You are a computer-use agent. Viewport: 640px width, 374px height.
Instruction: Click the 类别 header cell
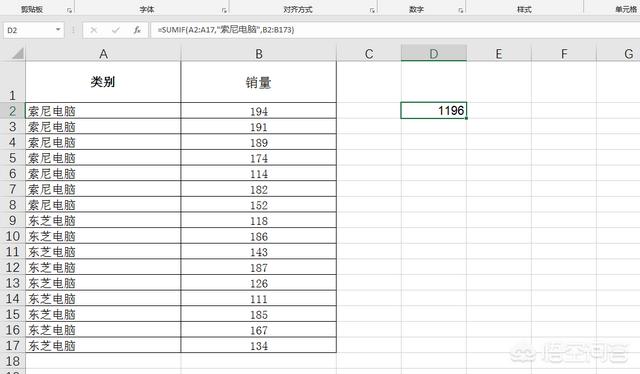tap(103, 82)
